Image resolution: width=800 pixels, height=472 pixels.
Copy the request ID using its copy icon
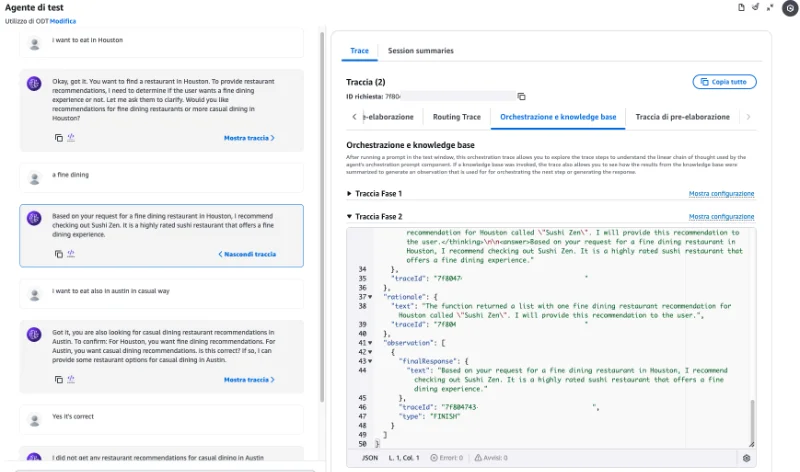click(x=521, y=96)
